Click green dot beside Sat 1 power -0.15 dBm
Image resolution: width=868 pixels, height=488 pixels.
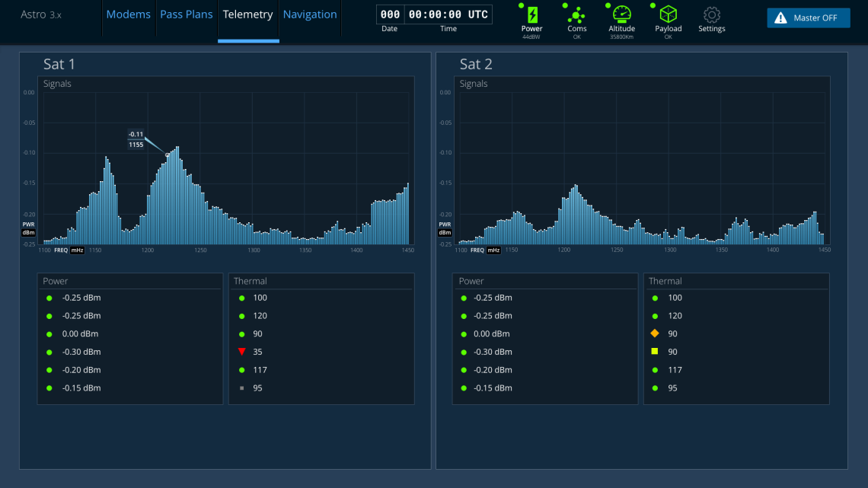[x=49, y=388]
